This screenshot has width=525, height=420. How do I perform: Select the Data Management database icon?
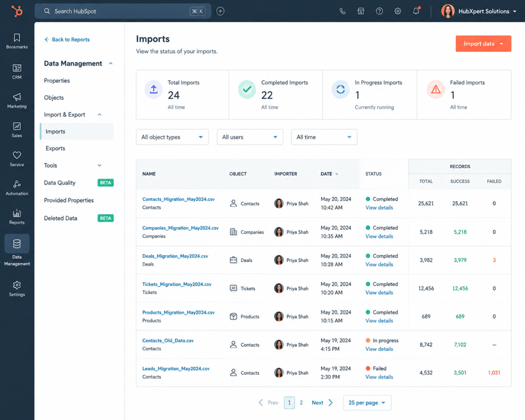tap(17, 243)
